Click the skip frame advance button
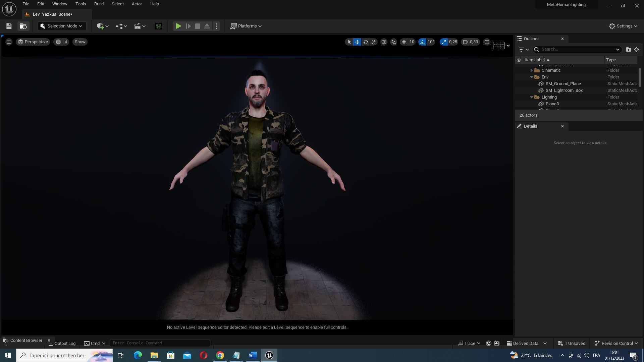The height and width of the screenshot is (362, 644). pos(188,26)
